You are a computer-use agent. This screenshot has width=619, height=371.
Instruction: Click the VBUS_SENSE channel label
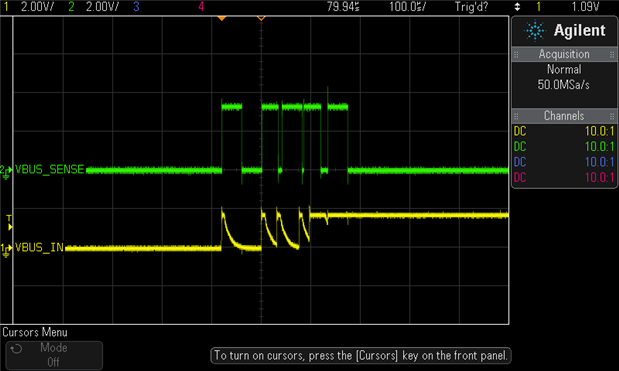(x=50, y=169)
